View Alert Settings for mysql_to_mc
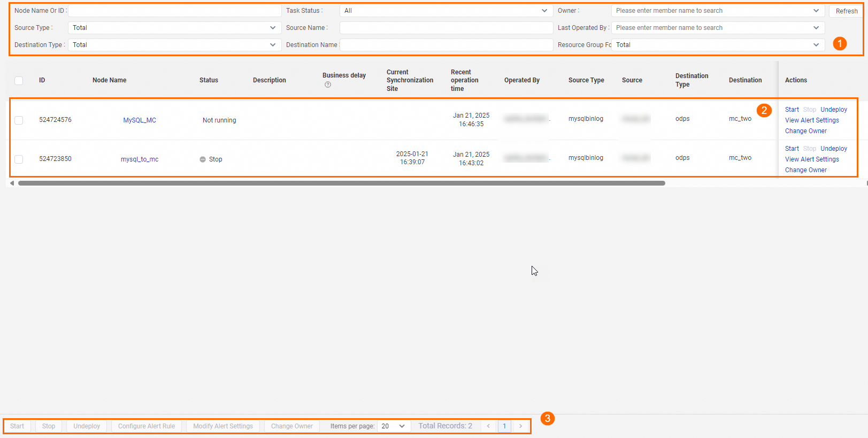The width and height of the screenshot is (868, 438). tap(812, 159)
